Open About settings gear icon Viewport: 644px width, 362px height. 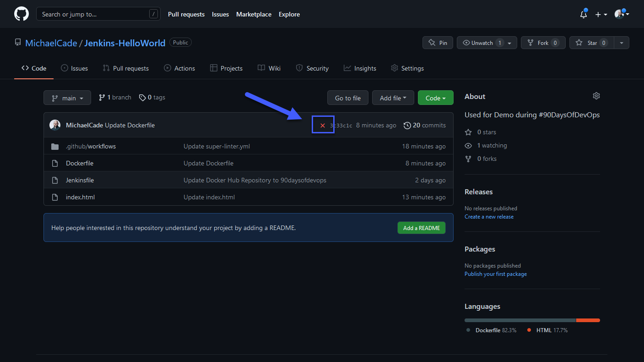(x=596, y=96)
